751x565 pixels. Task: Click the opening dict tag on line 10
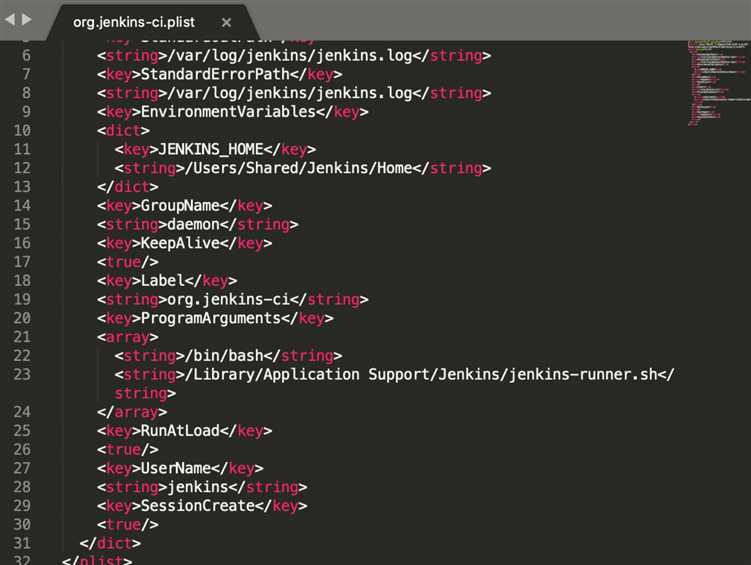tap(123, 130)
